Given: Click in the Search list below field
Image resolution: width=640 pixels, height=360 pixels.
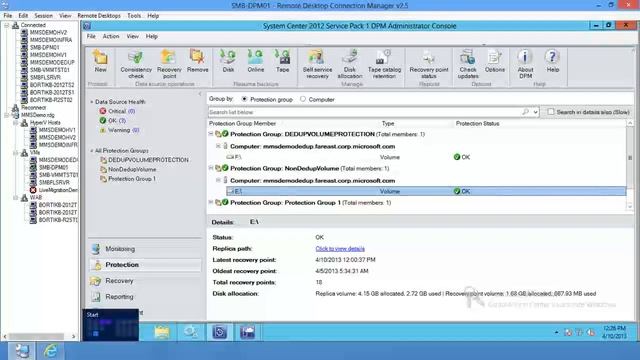Looking at the screenshot, I should pyautogui.click(x=364, y=112).
